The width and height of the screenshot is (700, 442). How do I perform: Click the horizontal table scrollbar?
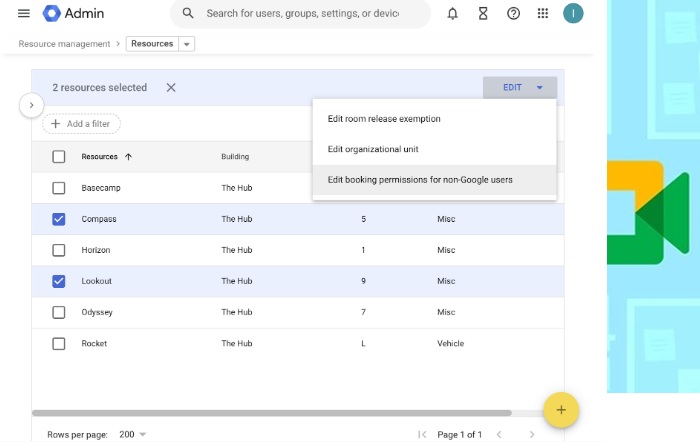pyautogui.click(x=272, y=412)
